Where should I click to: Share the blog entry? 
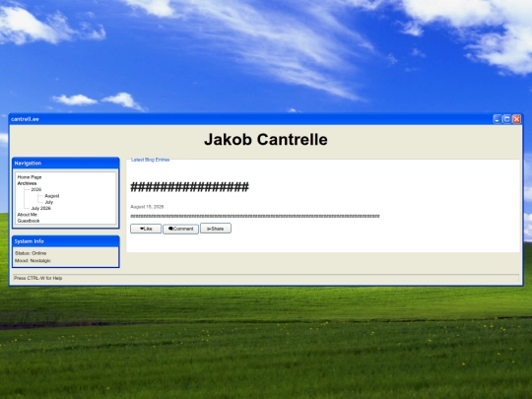216,229
